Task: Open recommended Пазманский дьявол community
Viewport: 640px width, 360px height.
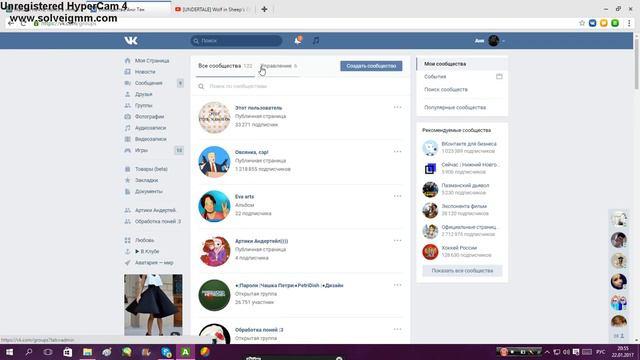Action: point(465,186)
